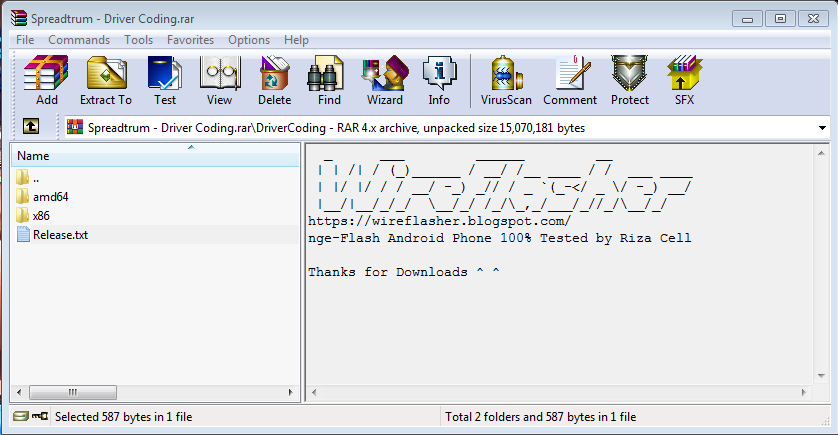Open the Options menu
The height and width of the screenshot is (435, 838).
249,40
